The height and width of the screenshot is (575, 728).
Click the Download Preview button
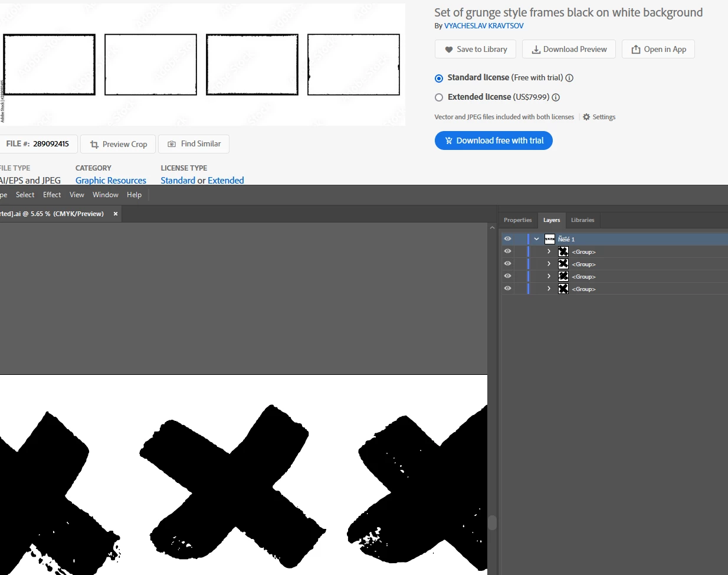coord(569,50)
